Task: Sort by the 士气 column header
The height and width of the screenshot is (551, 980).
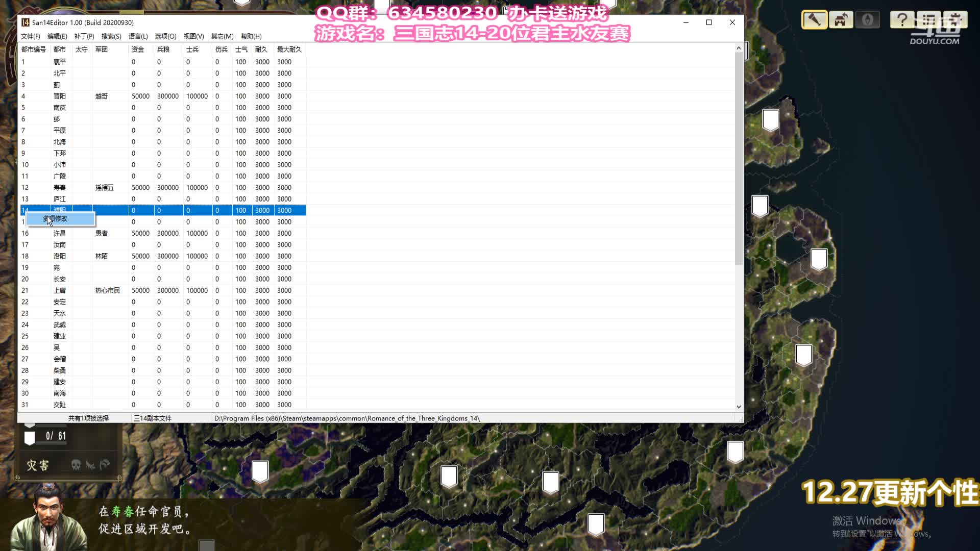Action: click(x=241, y=49)
